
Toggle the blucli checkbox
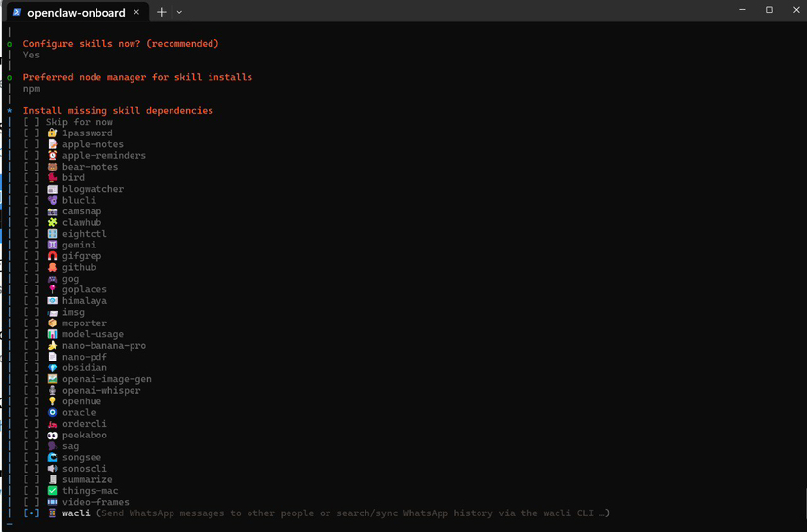[x=31, y=200]
